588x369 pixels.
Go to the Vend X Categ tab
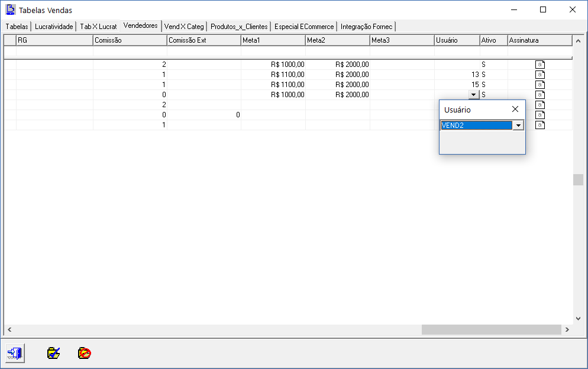[x=184, y=27]
